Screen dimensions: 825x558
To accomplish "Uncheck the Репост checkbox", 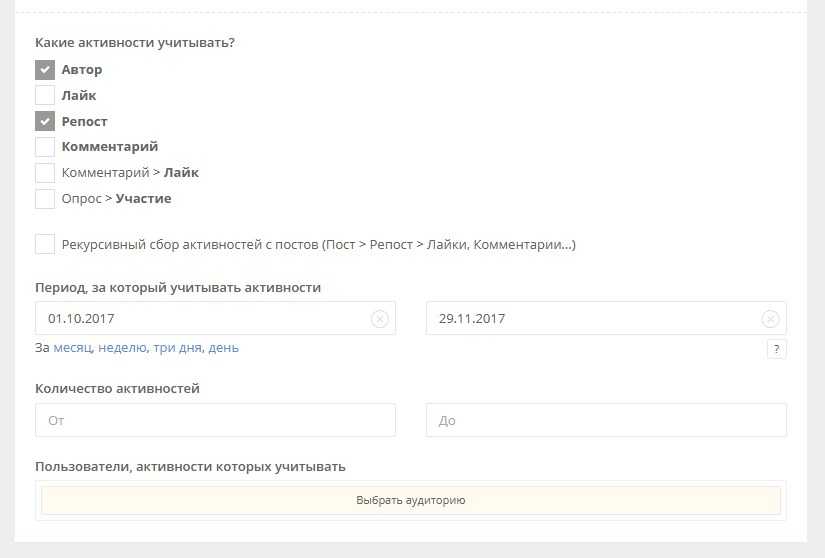I will (x=45, y=121).
